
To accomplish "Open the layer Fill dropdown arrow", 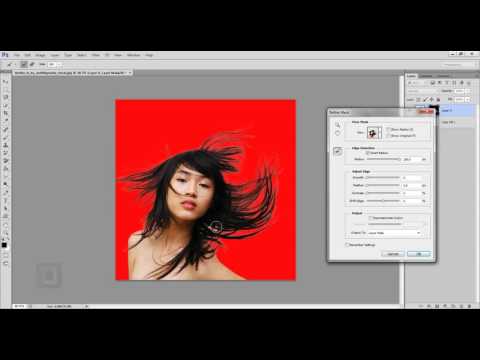I will point(467,99).
